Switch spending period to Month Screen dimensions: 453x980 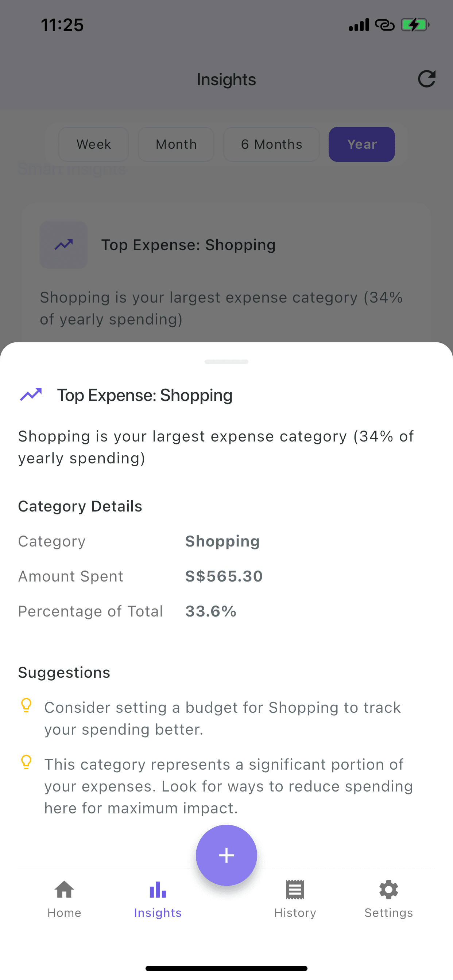click(x=175, y=144)
